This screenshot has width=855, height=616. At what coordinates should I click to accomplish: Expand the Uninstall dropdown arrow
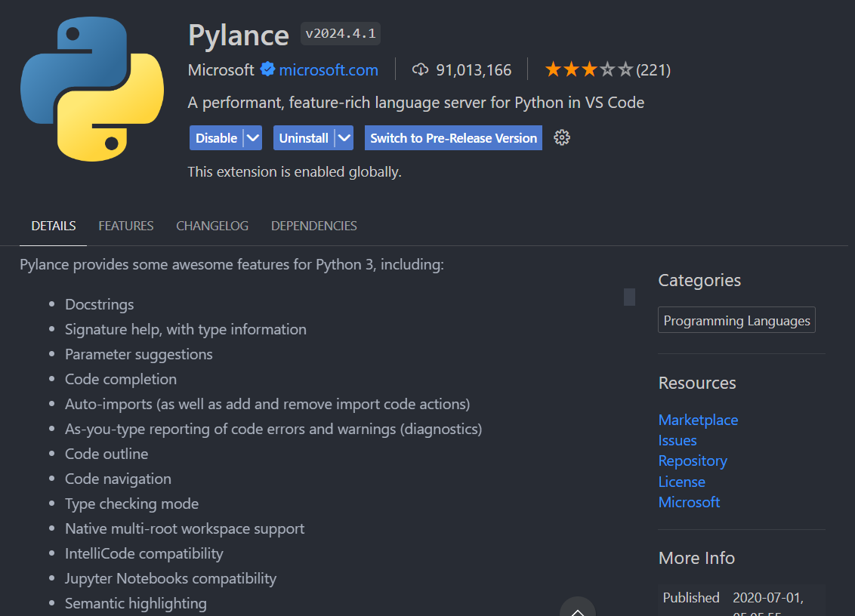[344, 138]
